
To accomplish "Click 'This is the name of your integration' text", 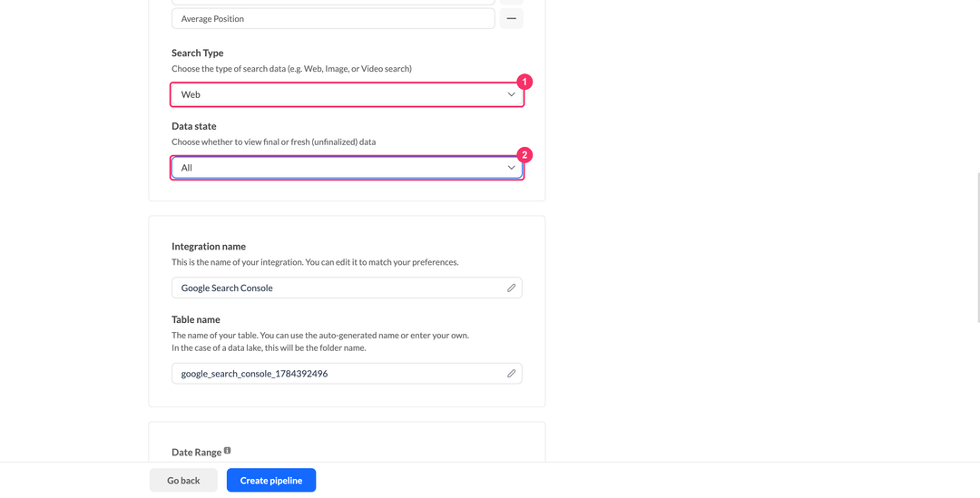I will pyautogui.click(x=315, y=262).
